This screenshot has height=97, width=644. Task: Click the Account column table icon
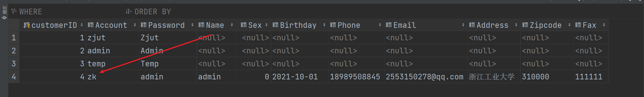coord(91,25)
